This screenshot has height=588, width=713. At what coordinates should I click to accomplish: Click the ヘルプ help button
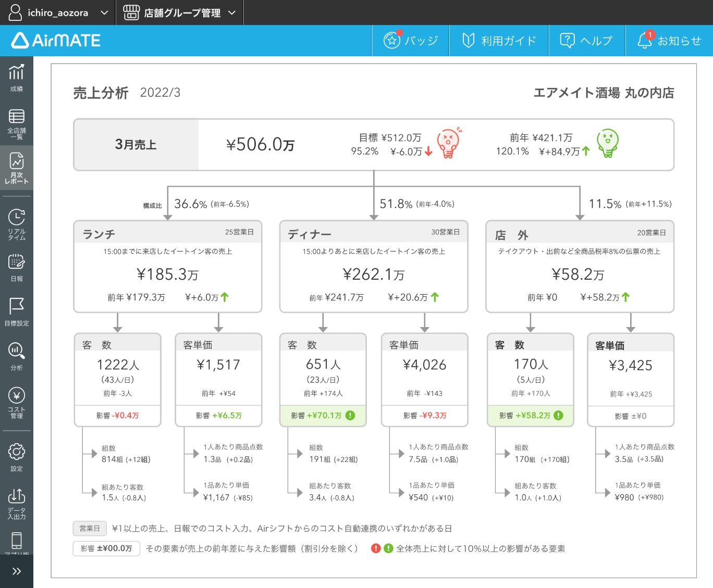(586, 41)
